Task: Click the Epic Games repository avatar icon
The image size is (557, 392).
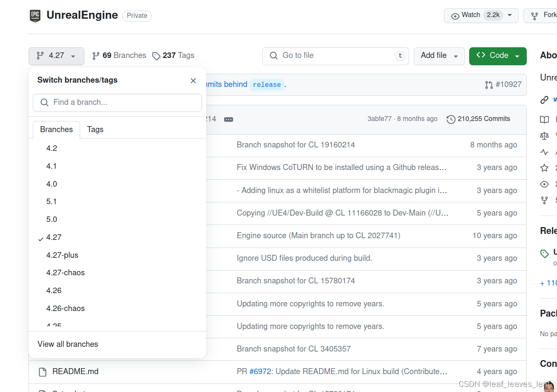Action: pos(35,16)
